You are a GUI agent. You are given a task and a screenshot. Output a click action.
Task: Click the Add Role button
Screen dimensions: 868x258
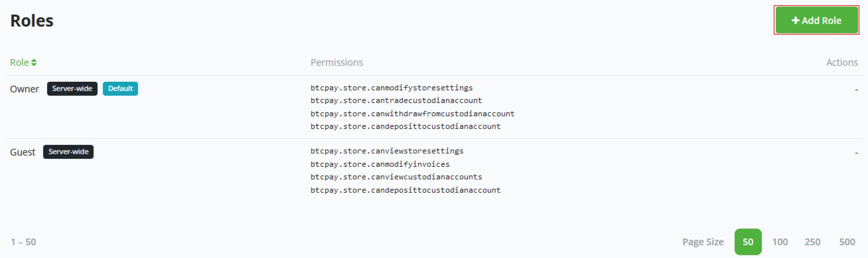(816, 20)
